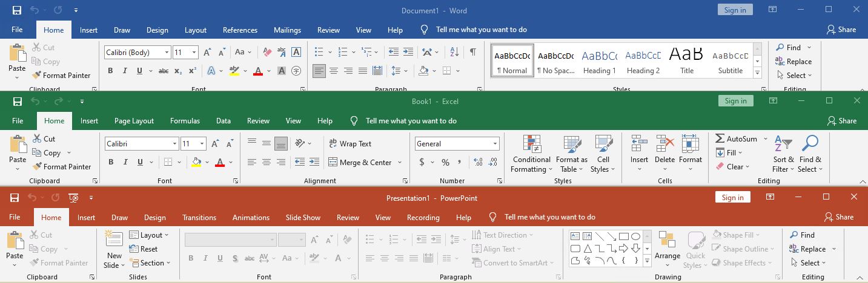Open Conditional Formatting in Excel
This screenshot has width=868, height=283.
(x=531, y=155)
